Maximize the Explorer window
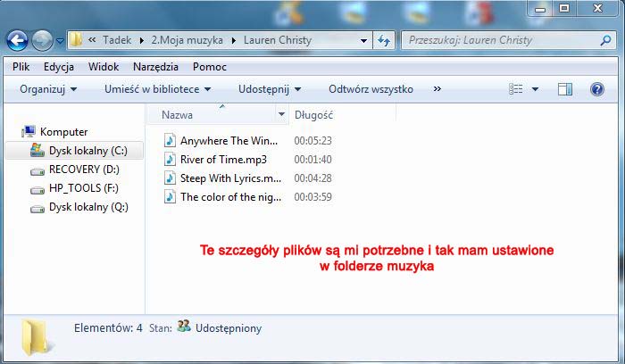This screenshot has width=625, height=364. tap(564, 8)
